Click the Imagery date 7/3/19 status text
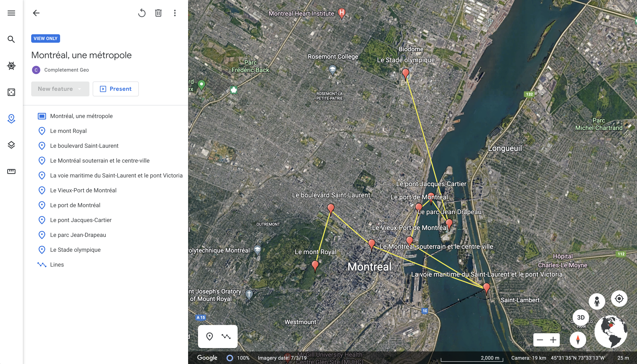 tap(282, 358)
